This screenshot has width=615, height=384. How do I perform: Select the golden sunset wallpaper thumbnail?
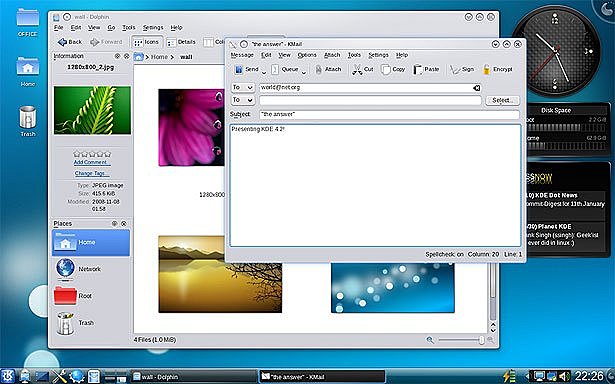pyautogui.click(x=220, y=274)
